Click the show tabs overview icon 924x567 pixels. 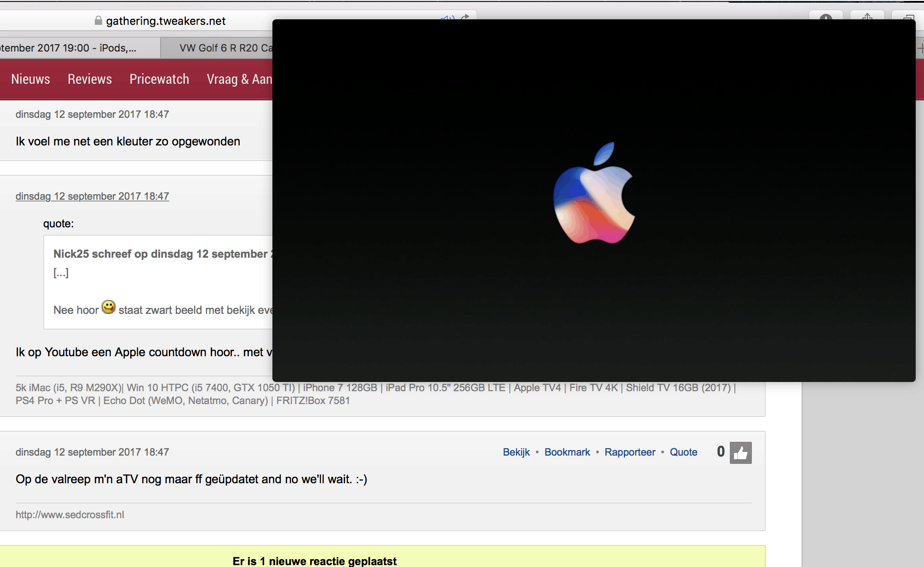click(x=908, y=17)
